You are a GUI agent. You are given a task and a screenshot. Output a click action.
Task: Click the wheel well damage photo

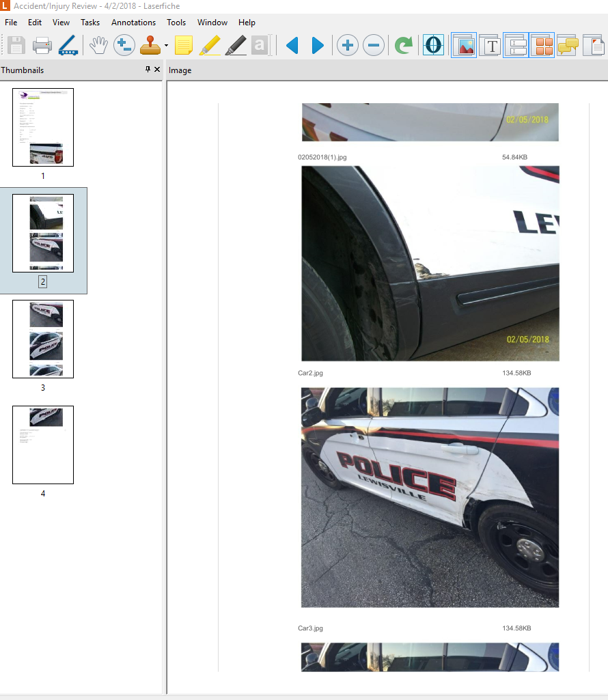(430, 264)
